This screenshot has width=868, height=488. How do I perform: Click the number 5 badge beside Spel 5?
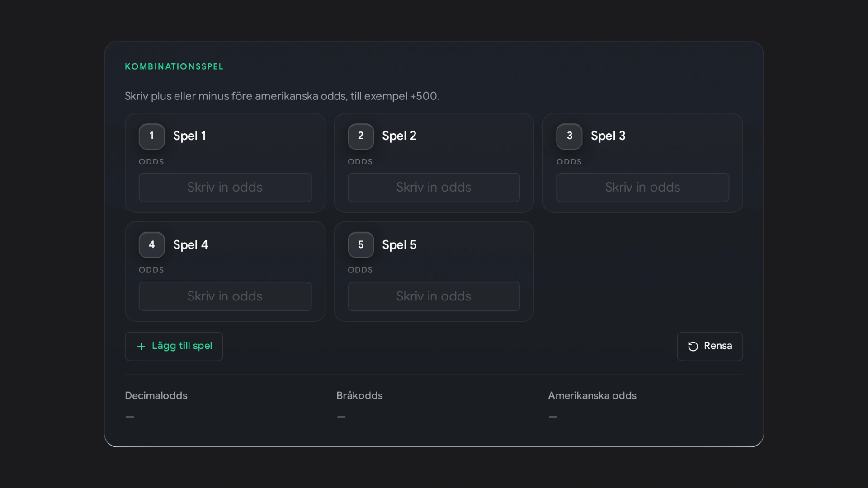(x=361, y=245)
